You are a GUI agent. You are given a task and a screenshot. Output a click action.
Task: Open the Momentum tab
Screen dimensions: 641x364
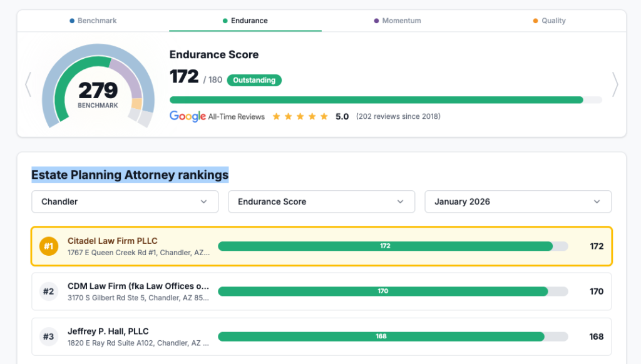[397, 21]
